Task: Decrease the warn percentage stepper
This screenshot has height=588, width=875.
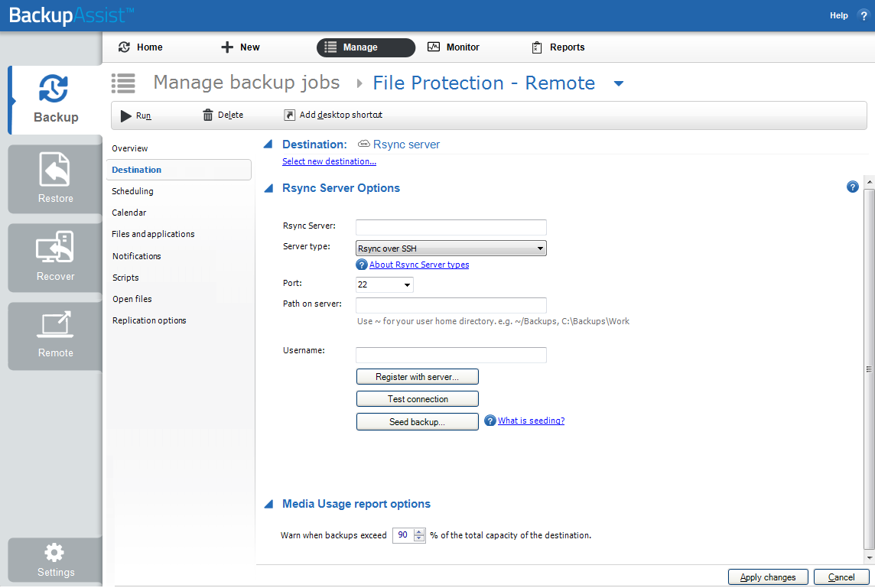Action: (419, 539)
